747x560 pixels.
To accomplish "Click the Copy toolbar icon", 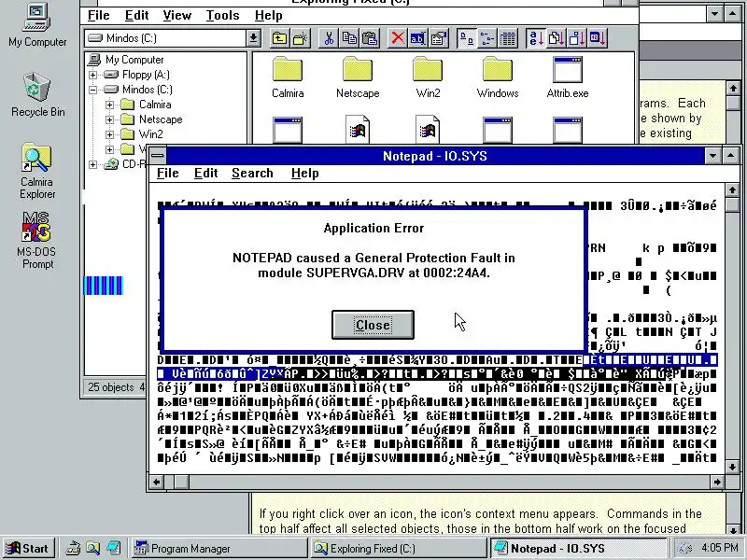I will pos(349,38).
